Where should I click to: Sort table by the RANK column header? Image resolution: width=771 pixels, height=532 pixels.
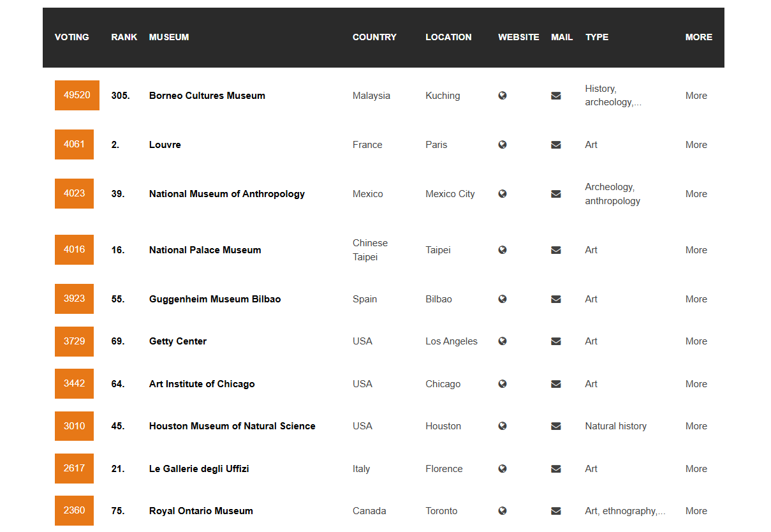point(124,37)
